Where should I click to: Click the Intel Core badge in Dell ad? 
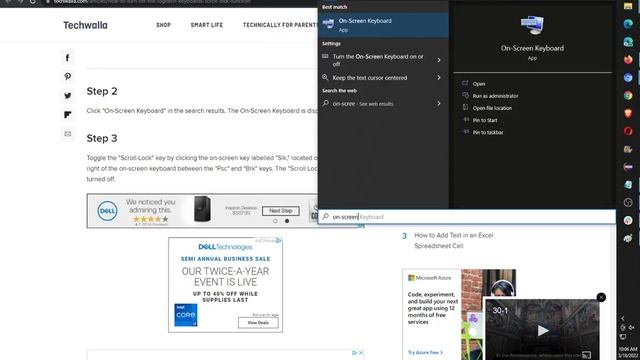pyautogui.click(x=186, y=315)
